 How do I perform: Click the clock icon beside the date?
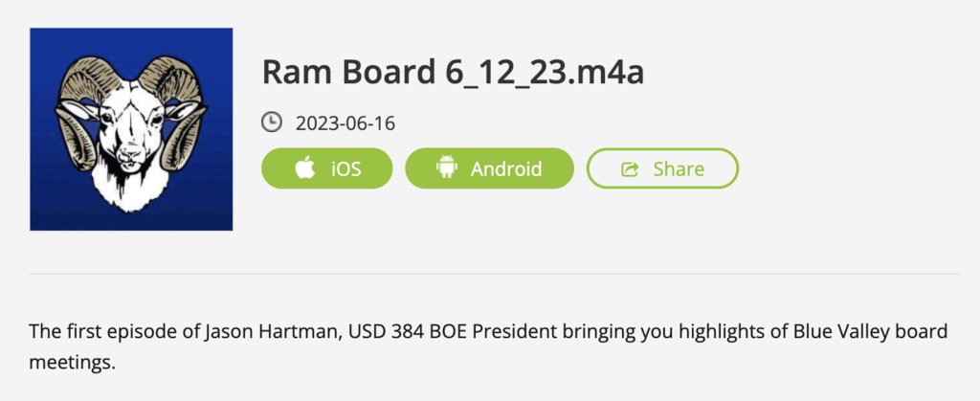[272, 123]
